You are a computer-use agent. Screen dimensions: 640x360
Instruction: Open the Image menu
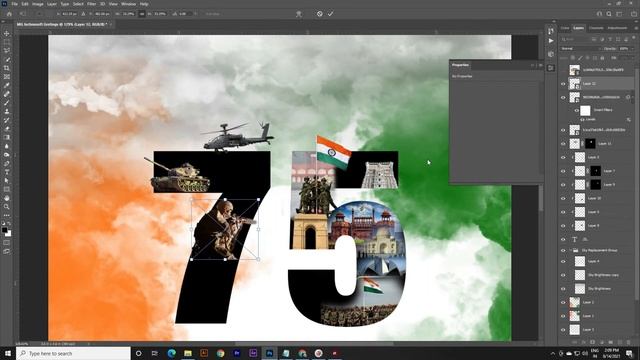[x=38, y=4]
